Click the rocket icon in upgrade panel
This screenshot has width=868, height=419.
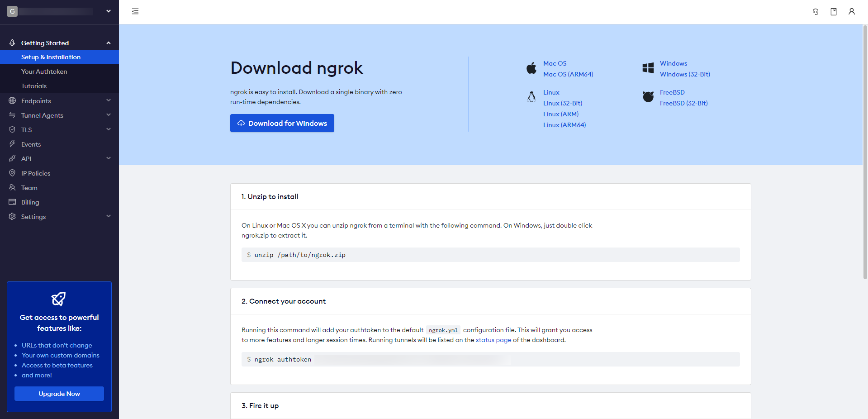59,299
